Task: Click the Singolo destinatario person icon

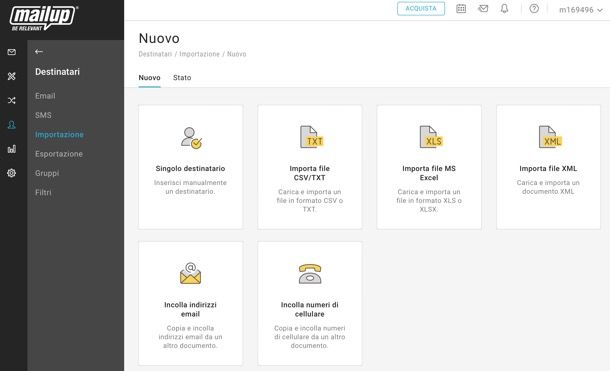Action: tap(191, 138)
